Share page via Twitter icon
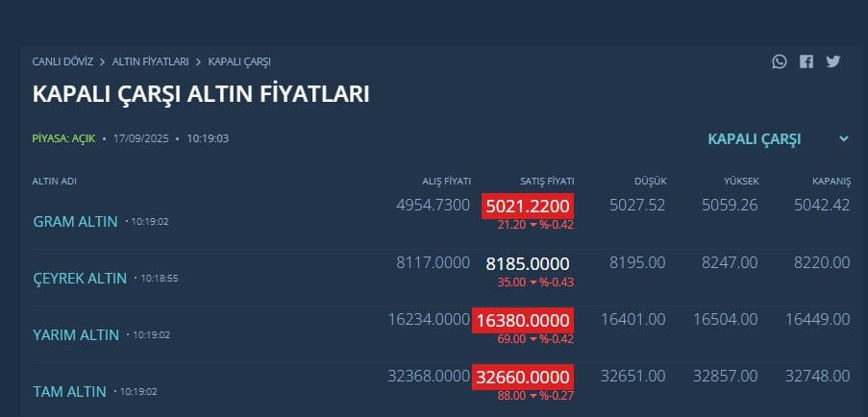The image size is (868, 417). pyautogui.click(x=833, y=61)
